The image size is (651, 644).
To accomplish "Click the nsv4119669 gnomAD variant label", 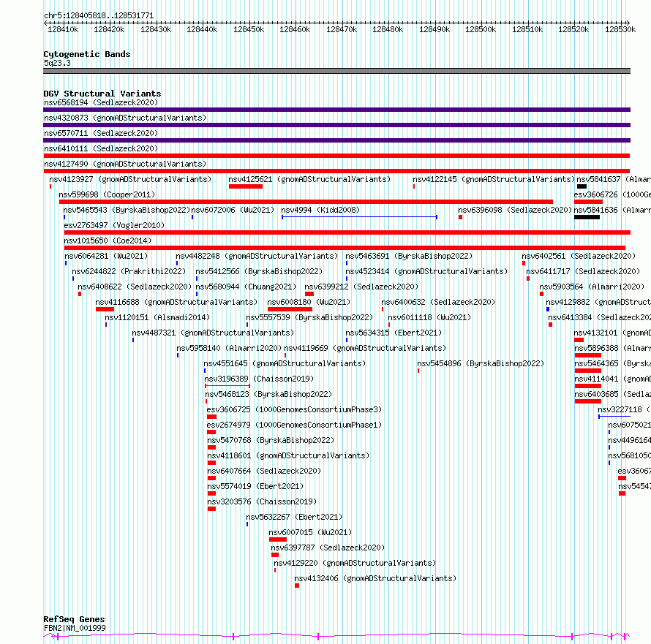I will 365,348.
